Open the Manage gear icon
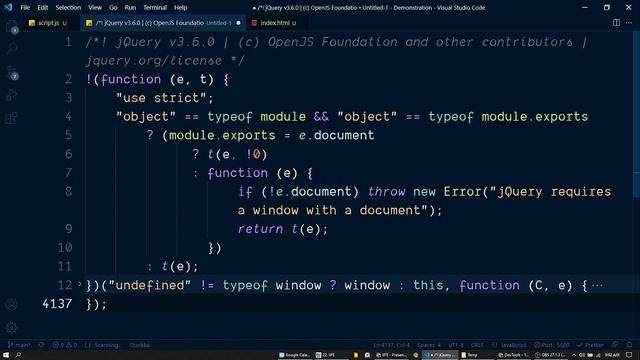640x360 pixels. [x=12, y=327]
